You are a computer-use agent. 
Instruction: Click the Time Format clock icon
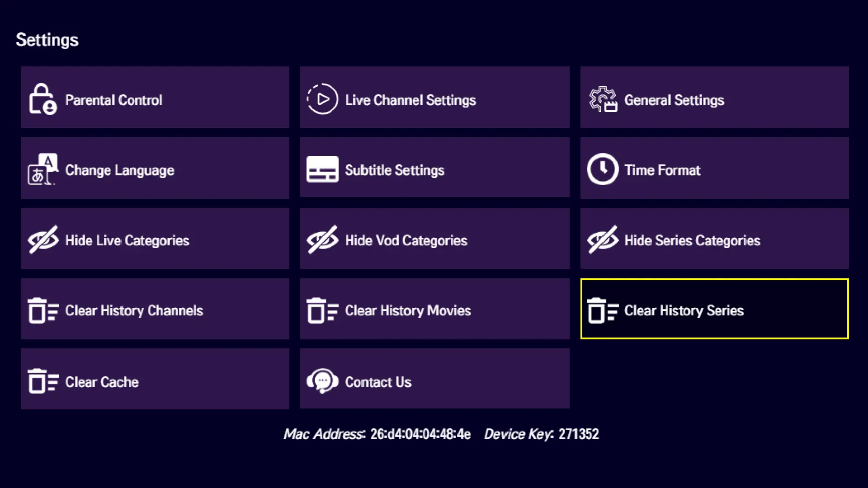pyautogui.click(x=602, y=169)
